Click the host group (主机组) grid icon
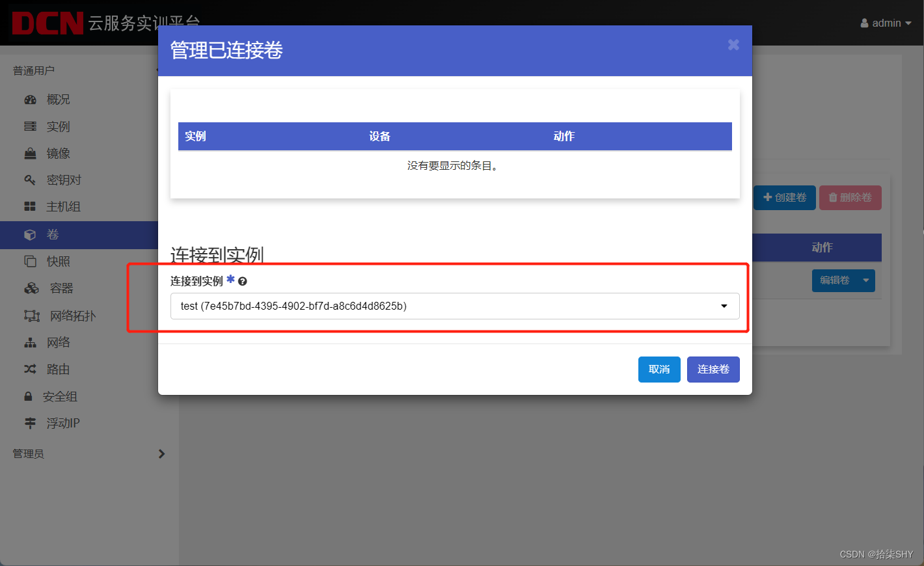Image resolution: width=924 pixels, height=566 pixels. click(x=30, y=207)
